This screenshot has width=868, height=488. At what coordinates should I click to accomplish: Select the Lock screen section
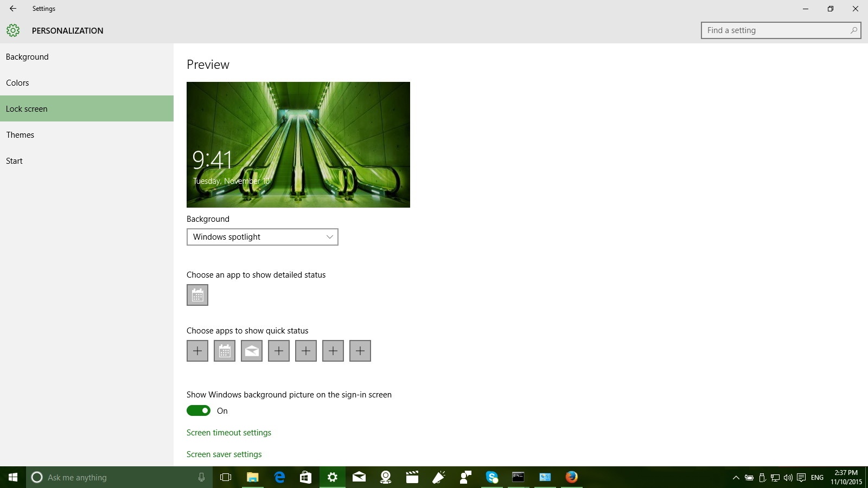point(87,108)
